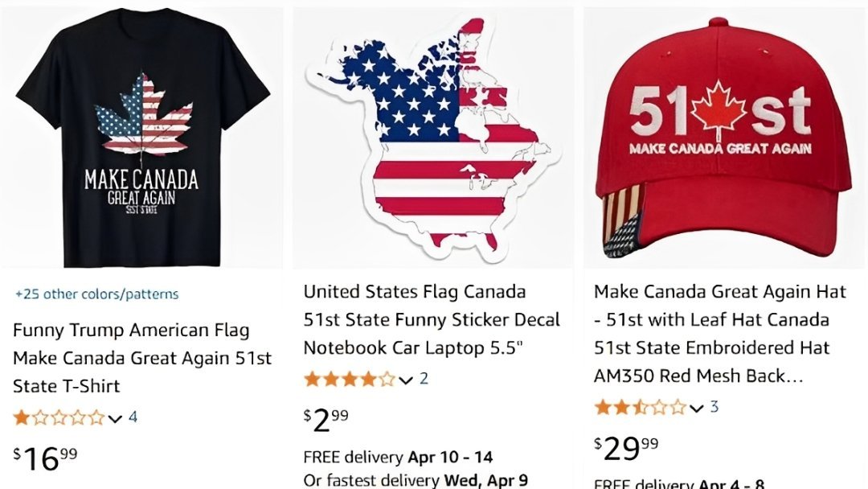Click the T-shirt's one-star rating icons
The image size is (868, 489).
click(x=59, y=417)
